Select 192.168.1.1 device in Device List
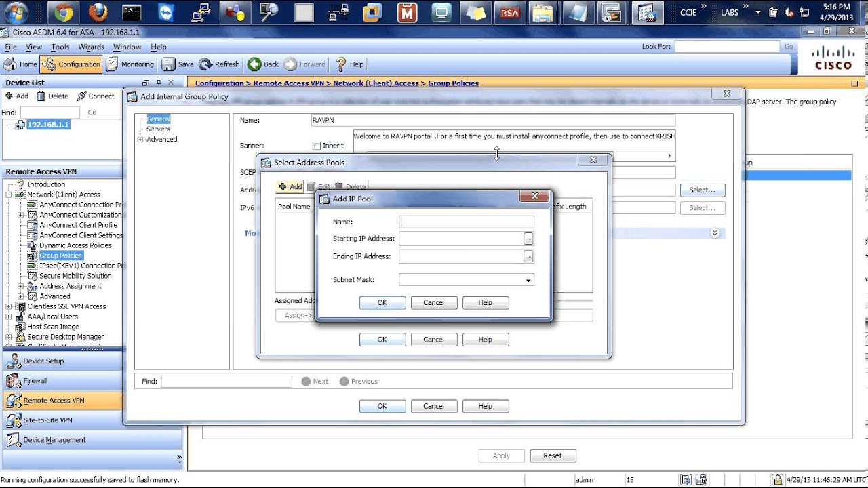The image size is (868, 488). click(47, 125)
